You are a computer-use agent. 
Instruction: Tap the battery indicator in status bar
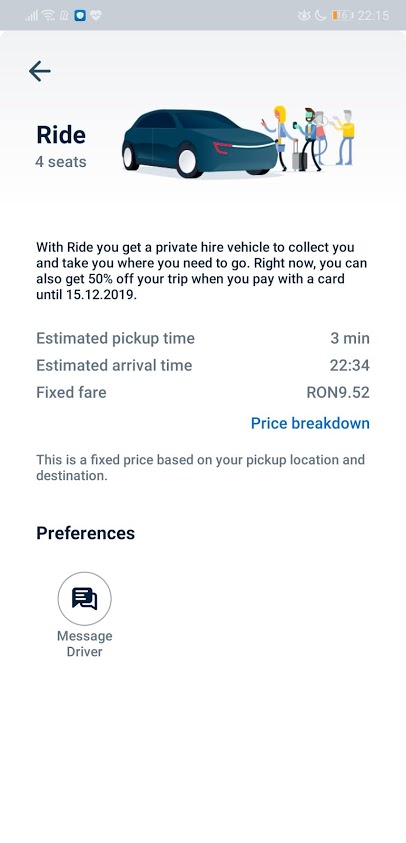tap(342, 15)
